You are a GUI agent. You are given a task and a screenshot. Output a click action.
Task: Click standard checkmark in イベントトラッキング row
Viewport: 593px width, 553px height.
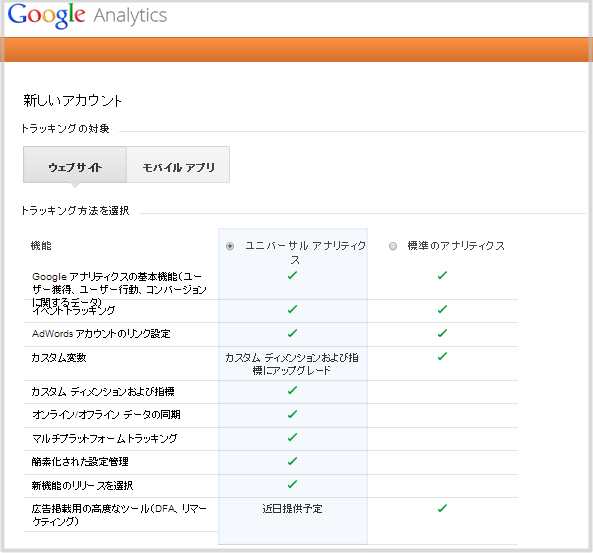pyautogui.click(x=442, y=309)
